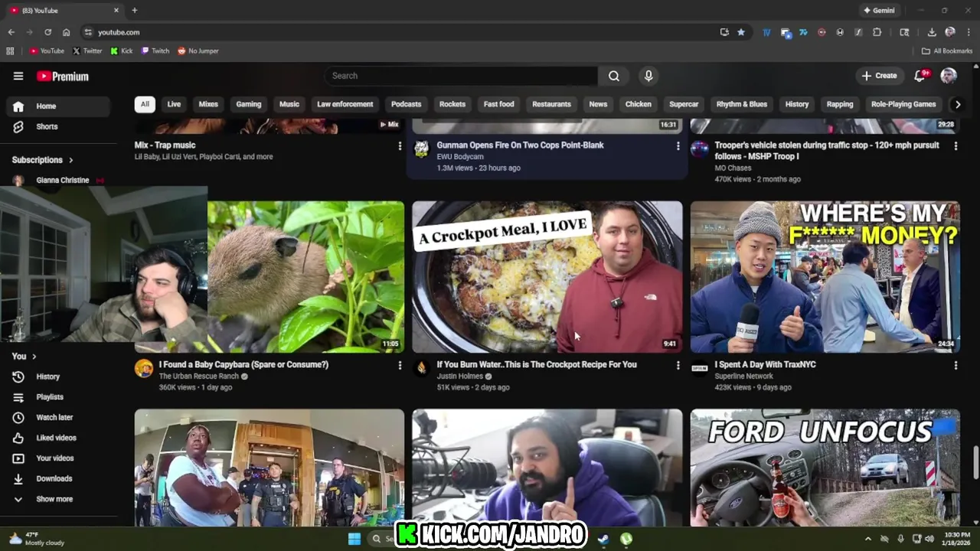980x551 pixels.
Task: Open The Urban Rescue Ranch channel avatar
Action: [144, 369]
